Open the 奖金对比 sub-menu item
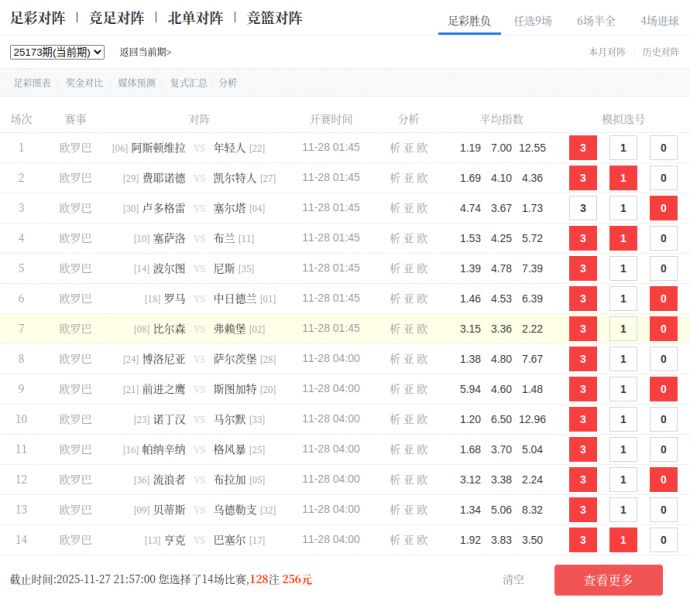Image resolution: width=690 pixels, height=601 pixels. tap(84, 83)
